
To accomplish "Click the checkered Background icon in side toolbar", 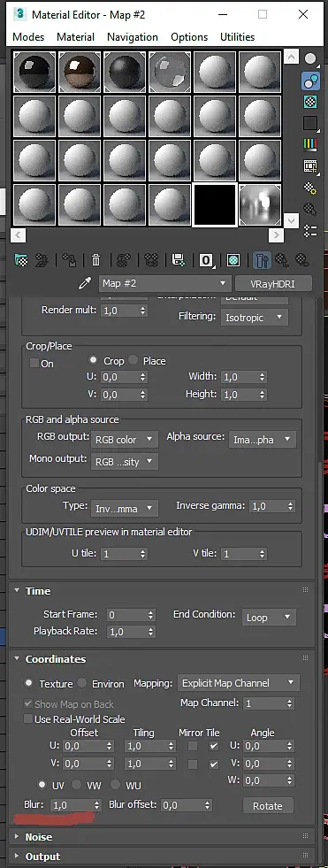I will point(311,102).
